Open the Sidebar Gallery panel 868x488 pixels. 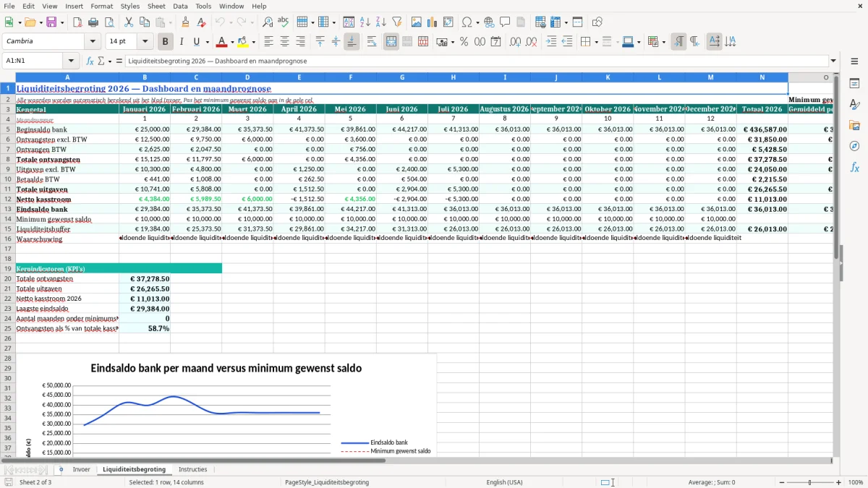point(854,125)
